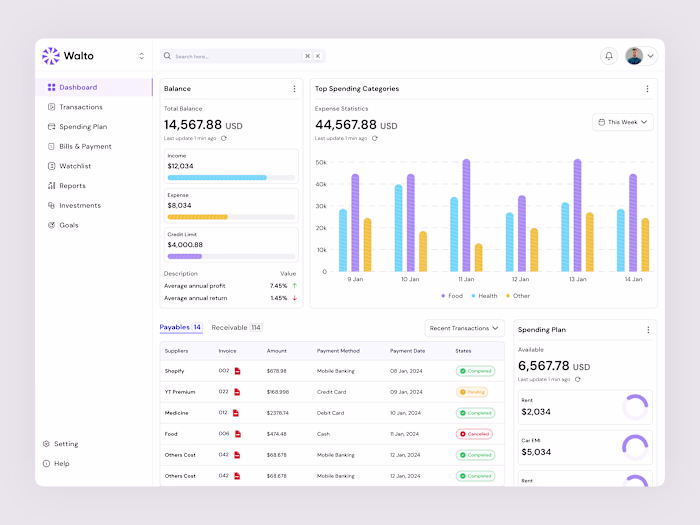Click Cancelled status on Food row
This screenshot has height=525, width=700.
coord(474,434)
